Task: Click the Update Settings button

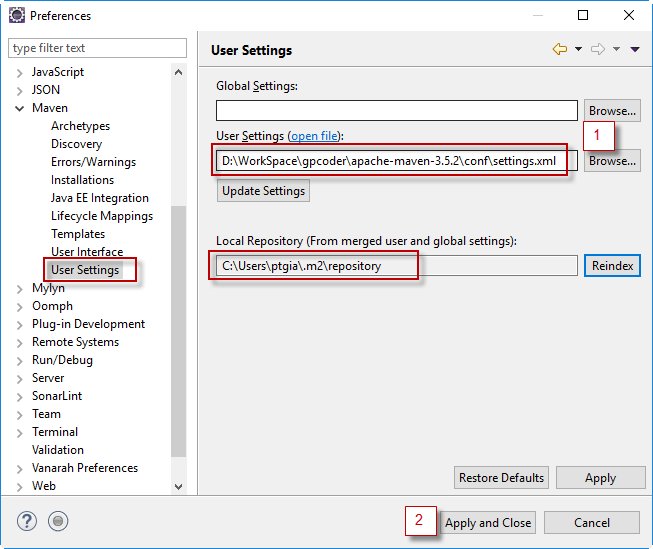Action: pyautogui.click(x=263, y=190)
